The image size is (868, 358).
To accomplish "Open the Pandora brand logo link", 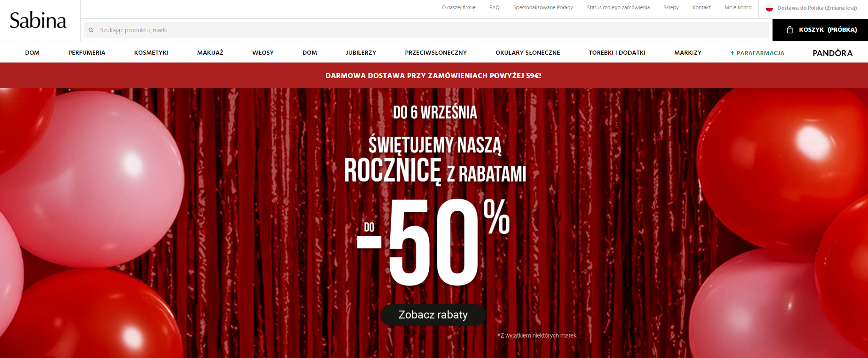I will point(833,53).
